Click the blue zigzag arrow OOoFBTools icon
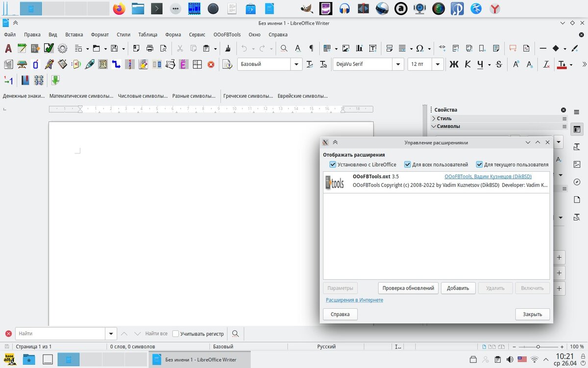The height and width of the screenshot is (368, 588). click(x=116, y=64)
